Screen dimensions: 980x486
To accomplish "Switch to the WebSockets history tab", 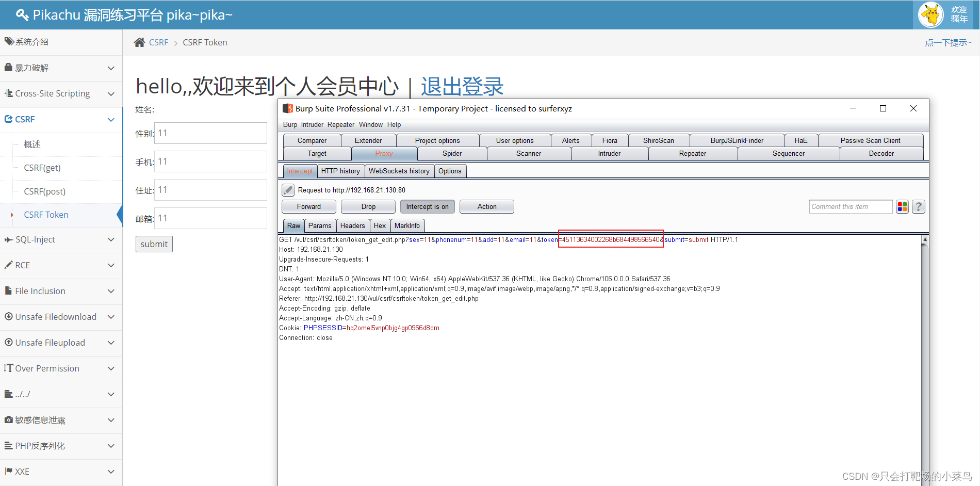I will [399, 171].
